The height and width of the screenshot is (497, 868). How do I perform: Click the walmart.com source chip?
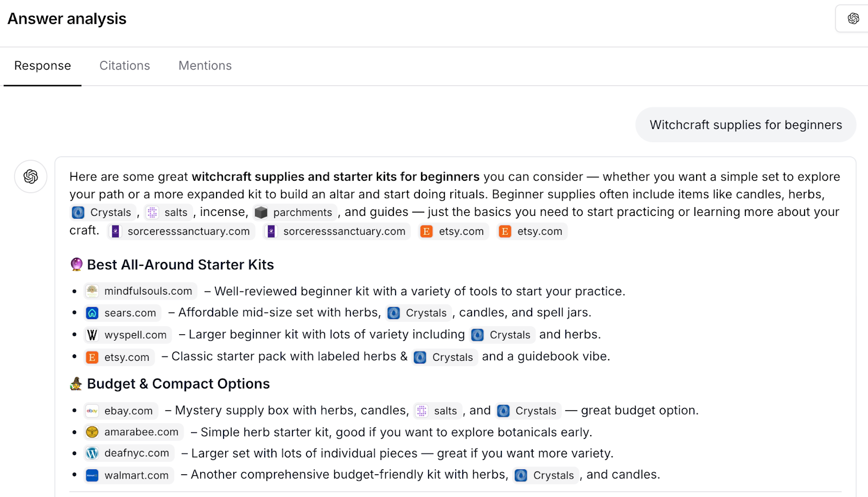129,476
